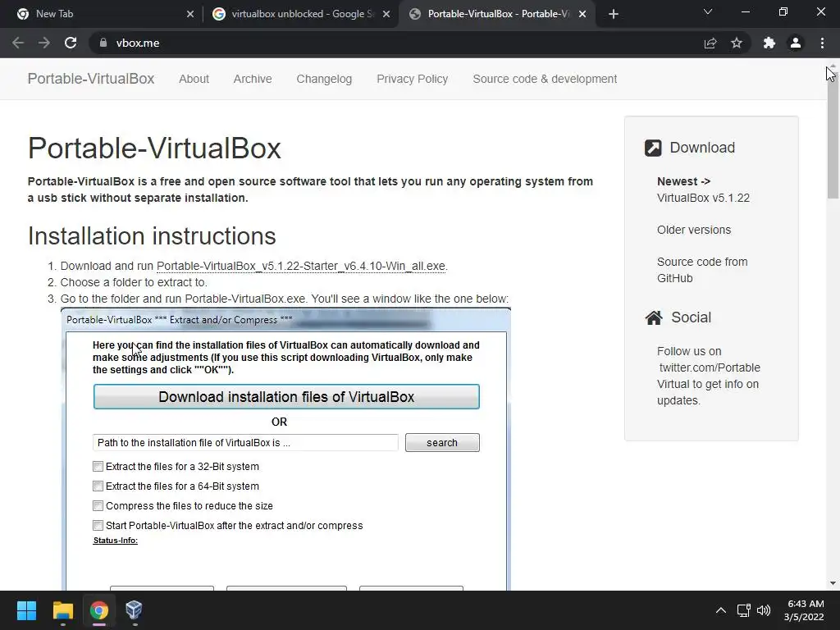Open the VirtualBox taskbar icon
The image size is (840, 630).
(134, 610)
